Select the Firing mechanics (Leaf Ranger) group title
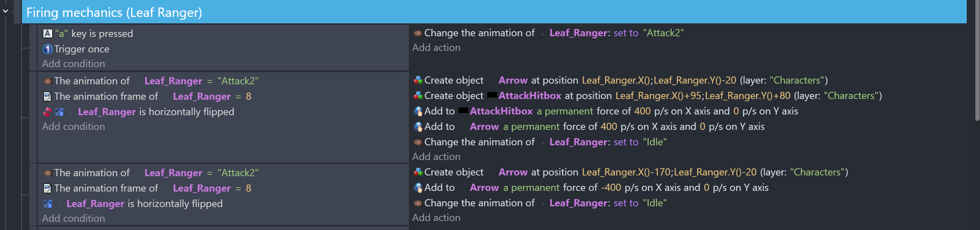 114,13
